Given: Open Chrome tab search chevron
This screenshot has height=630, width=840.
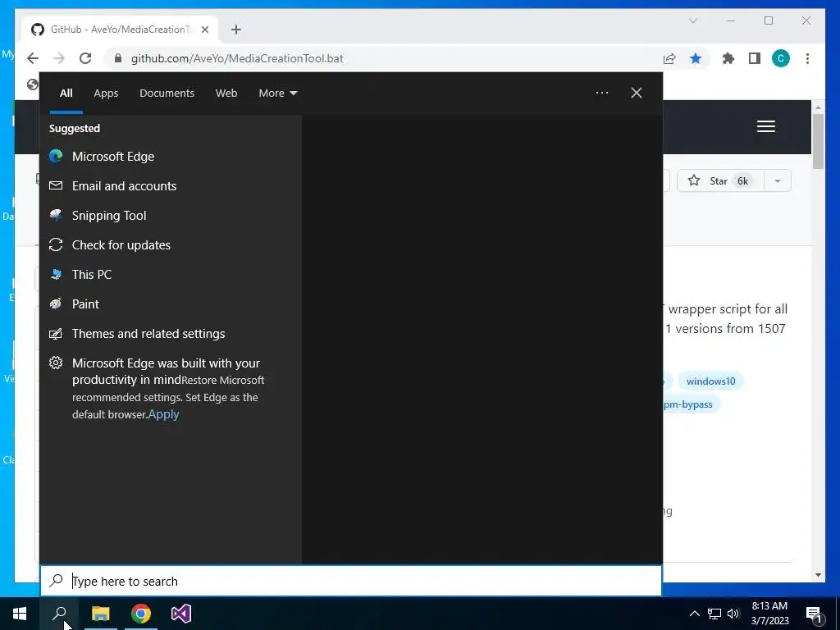Looking at the screenshot, I should (x=693, y=21).
